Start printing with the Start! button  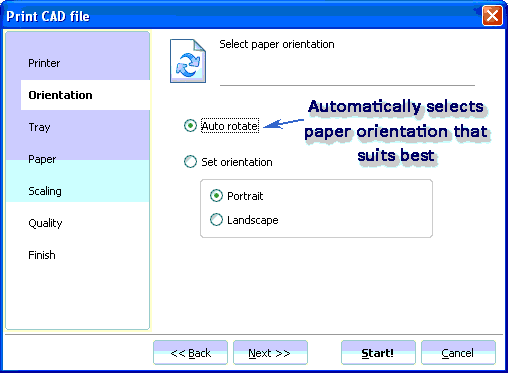click(x=378, y=353)
